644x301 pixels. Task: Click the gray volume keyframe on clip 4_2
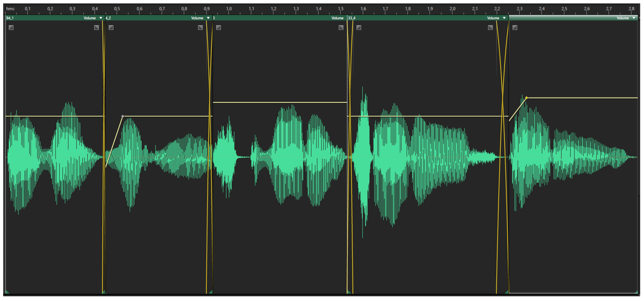(x=122, y=116)
